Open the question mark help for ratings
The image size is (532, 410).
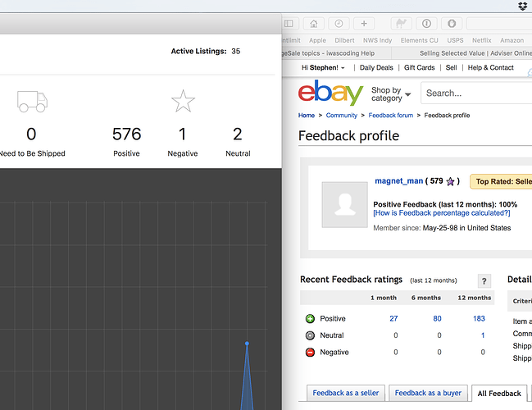[x=484, y=281]
